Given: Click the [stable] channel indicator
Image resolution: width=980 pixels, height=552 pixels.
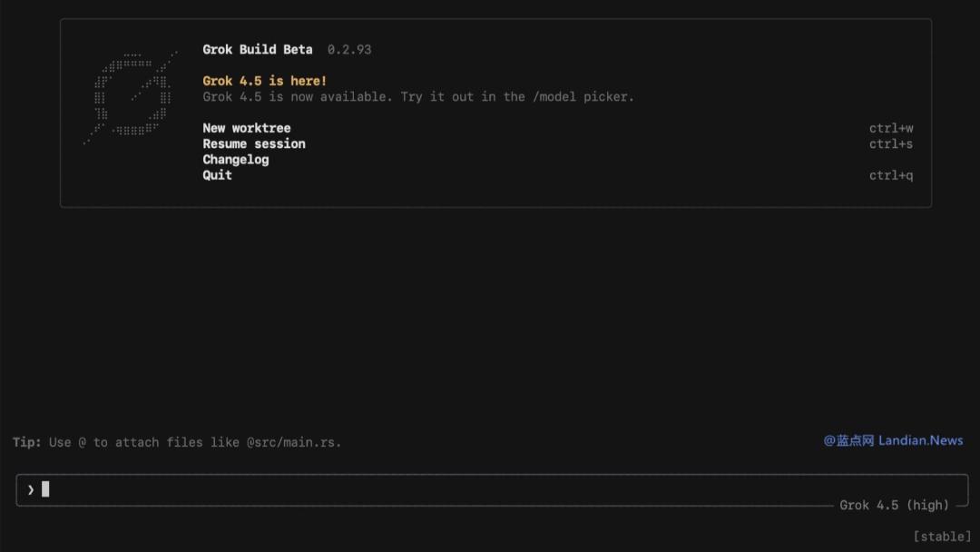Looking at the screenshot, I should [942, 537].
